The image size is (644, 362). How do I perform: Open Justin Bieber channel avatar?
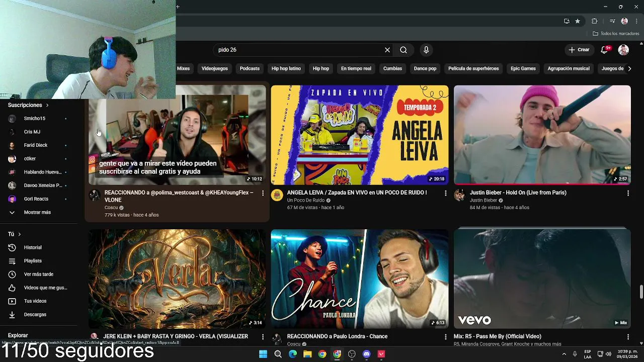click(459, 195)
